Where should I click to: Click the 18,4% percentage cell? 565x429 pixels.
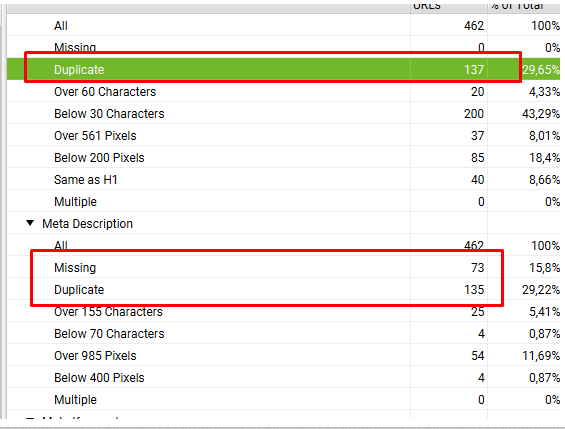524,157
